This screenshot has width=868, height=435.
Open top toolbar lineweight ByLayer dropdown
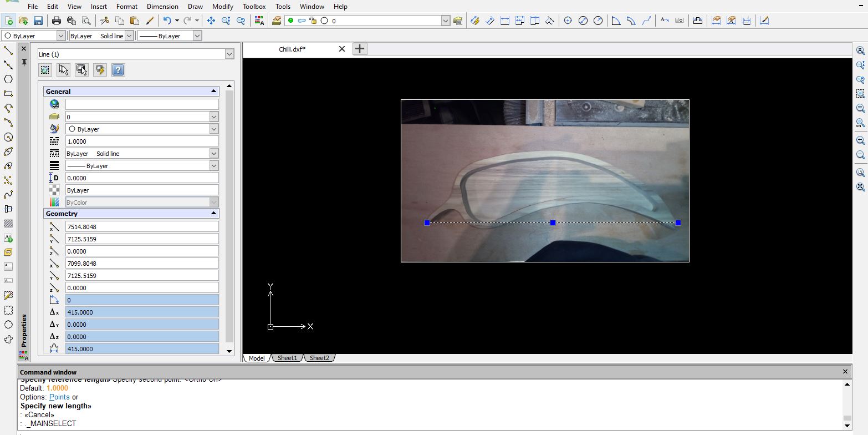(x=197, y=36)
